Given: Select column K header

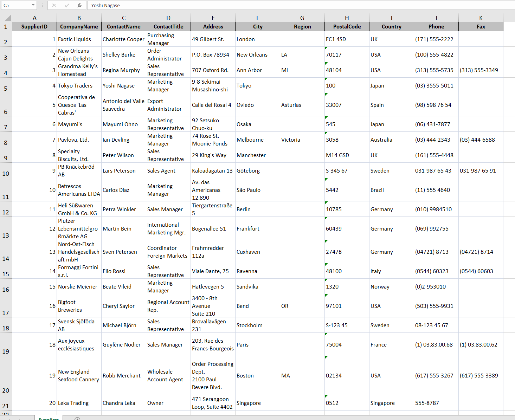Looking at the screenshot, I should tap(481, 18).
